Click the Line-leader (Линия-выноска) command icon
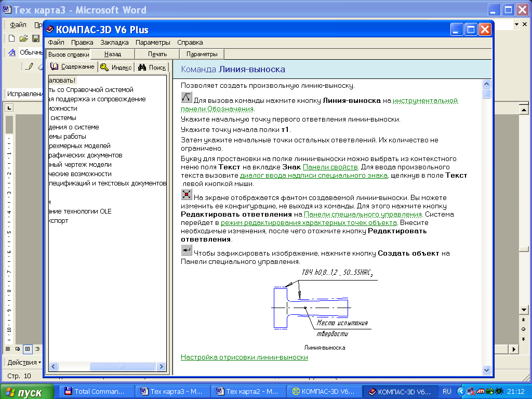This screenshot has height=399, width=532. coord(187,97)
